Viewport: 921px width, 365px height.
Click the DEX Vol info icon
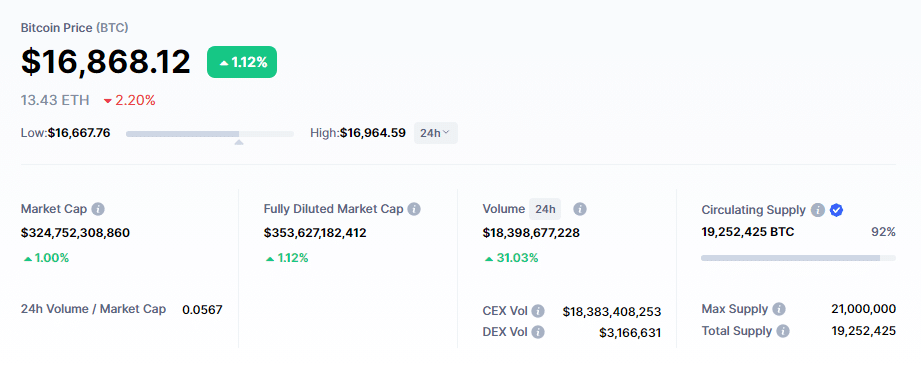[538, 332]
